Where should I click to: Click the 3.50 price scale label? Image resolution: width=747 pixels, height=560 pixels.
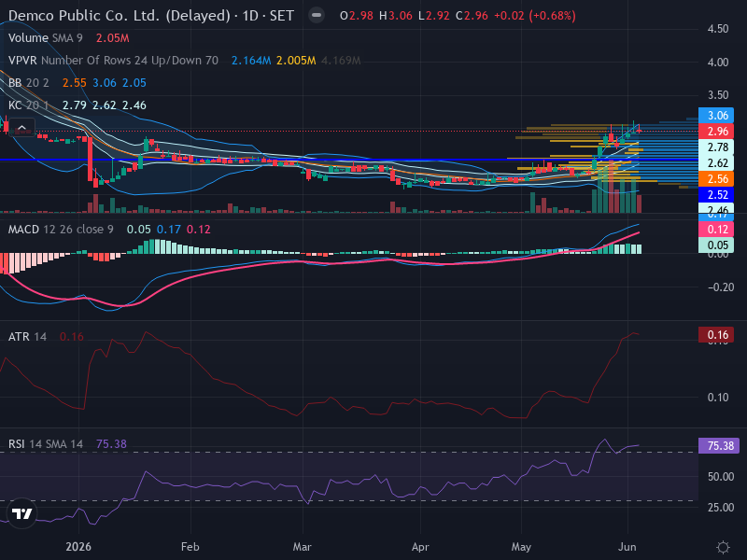718,95
